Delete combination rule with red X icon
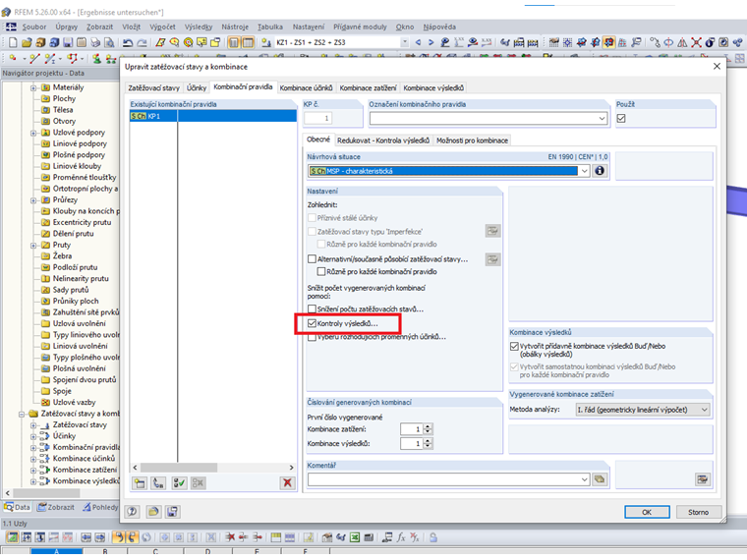Image resolution: width=747 pixels, height=560 pixels. (x=287, y=482)
